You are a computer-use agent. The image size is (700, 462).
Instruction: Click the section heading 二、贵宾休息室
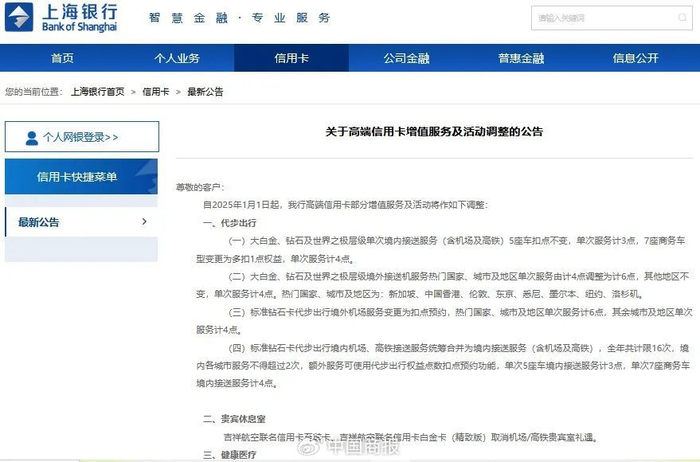(234, 419)
